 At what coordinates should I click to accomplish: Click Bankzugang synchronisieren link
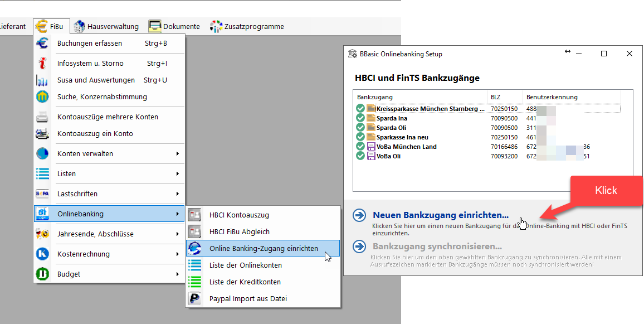tap(437, 246)
